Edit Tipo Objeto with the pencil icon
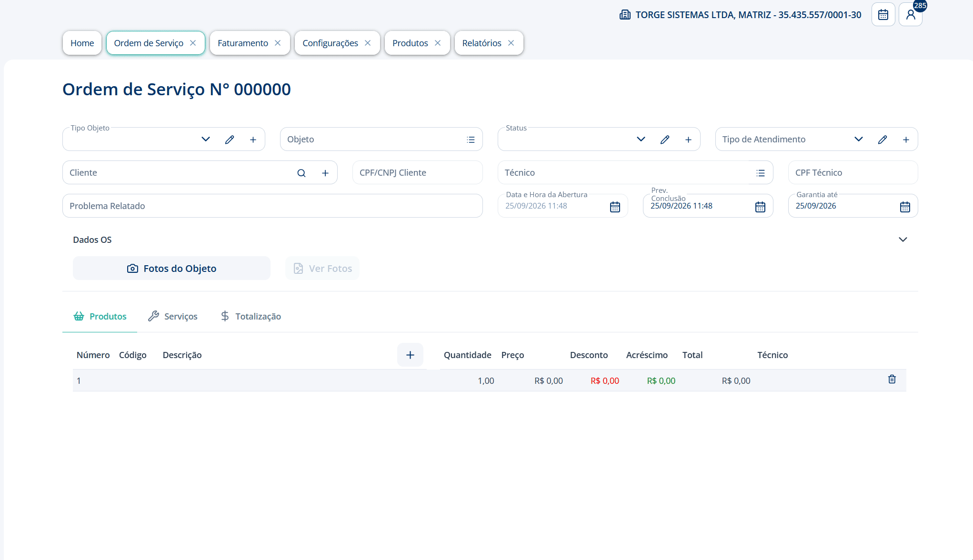This screenshot has height=560, width=973. [230, 140]
